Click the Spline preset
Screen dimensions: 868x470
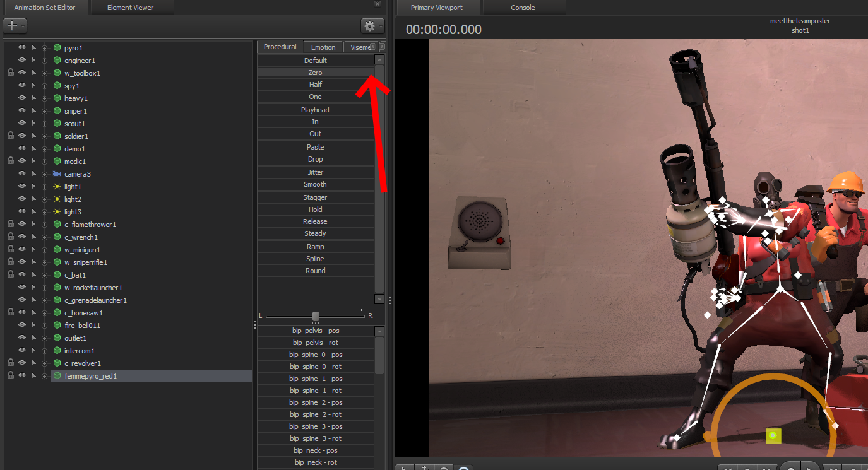tap(316, 259)
